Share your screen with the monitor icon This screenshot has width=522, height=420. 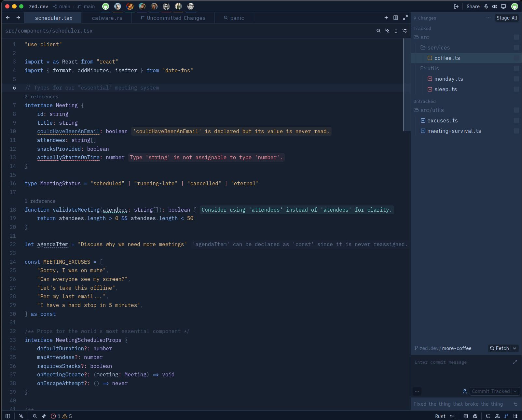coord(503,7)
